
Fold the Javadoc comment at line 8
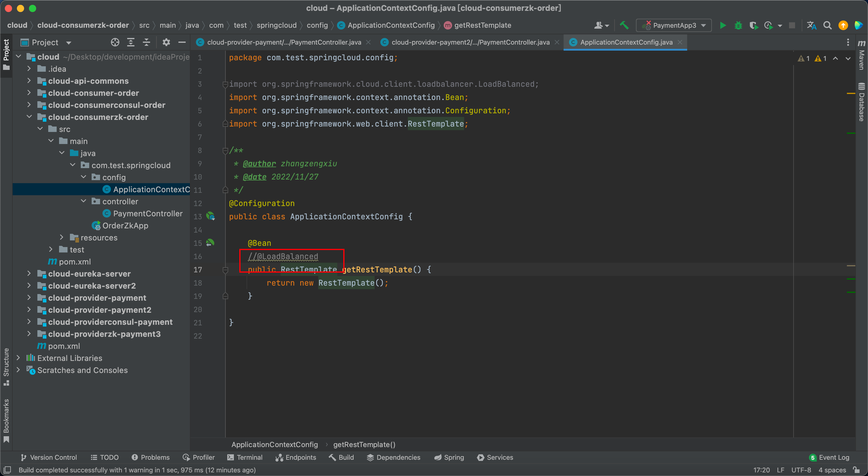click(225, 151)
